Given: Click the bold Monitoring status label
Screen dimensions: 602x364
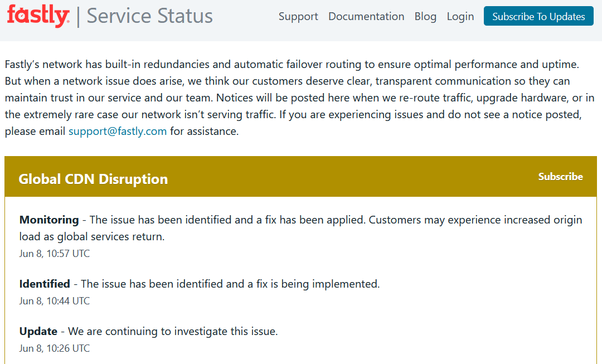Looking at the screenshot, I should [x=49, y=220].
